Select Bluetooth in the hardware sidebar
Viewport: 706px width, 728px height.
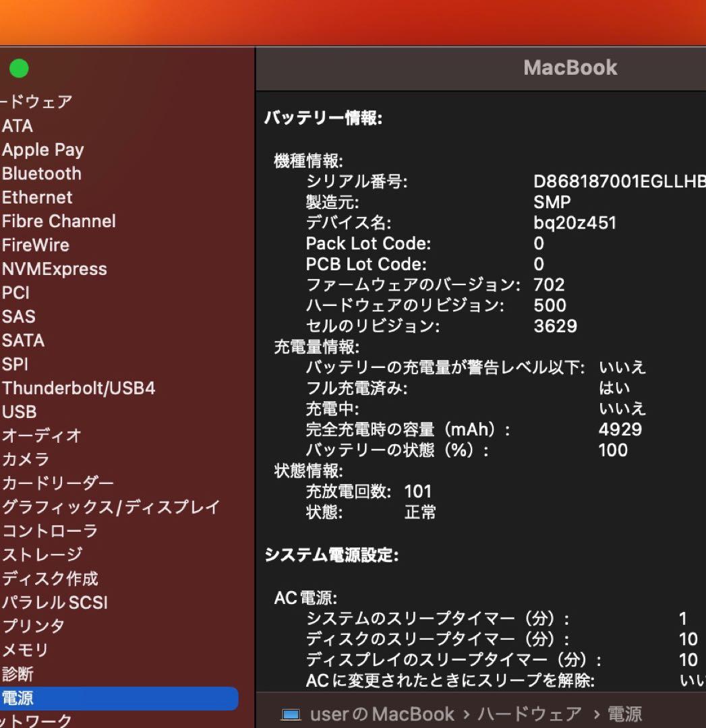(42, 174)
